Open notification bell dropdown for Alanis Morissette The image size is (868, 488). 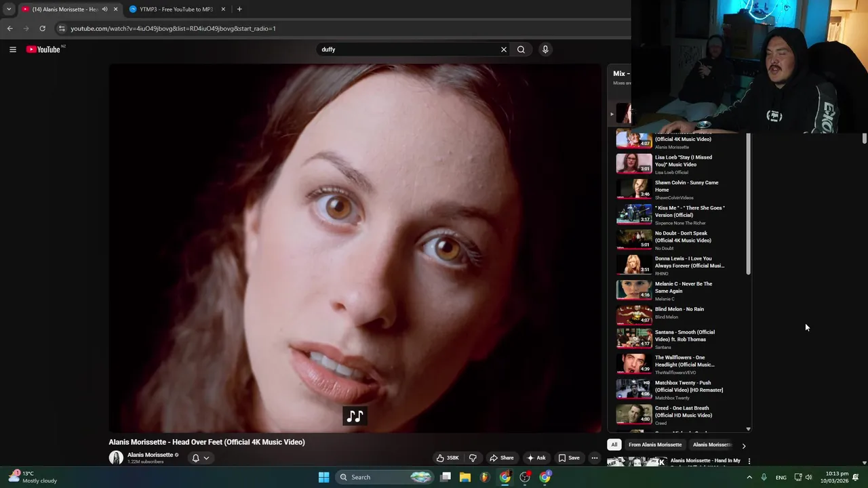pos(200,458)
